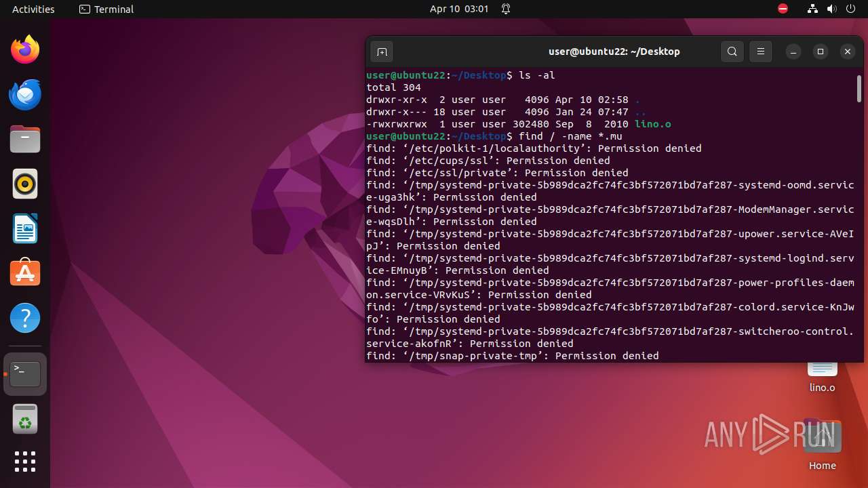
Task: Launch LibreOffice Writer from the dock
Action: pyautogui.click(x=25, y=228)
